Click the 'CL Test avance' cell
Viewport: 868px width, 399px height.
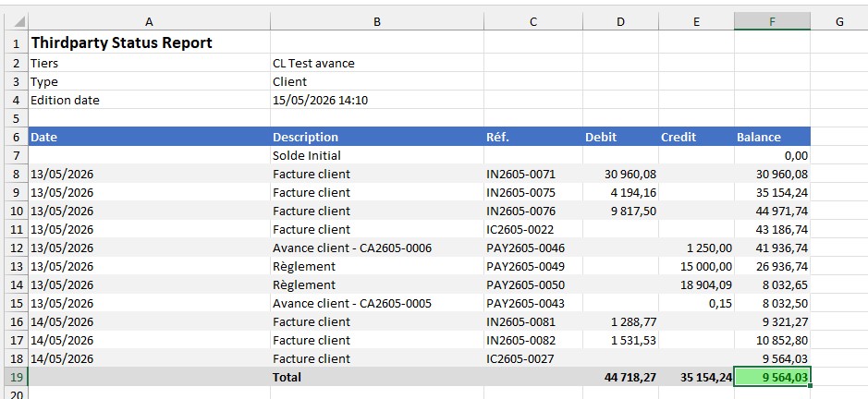[x=377, y=63]
